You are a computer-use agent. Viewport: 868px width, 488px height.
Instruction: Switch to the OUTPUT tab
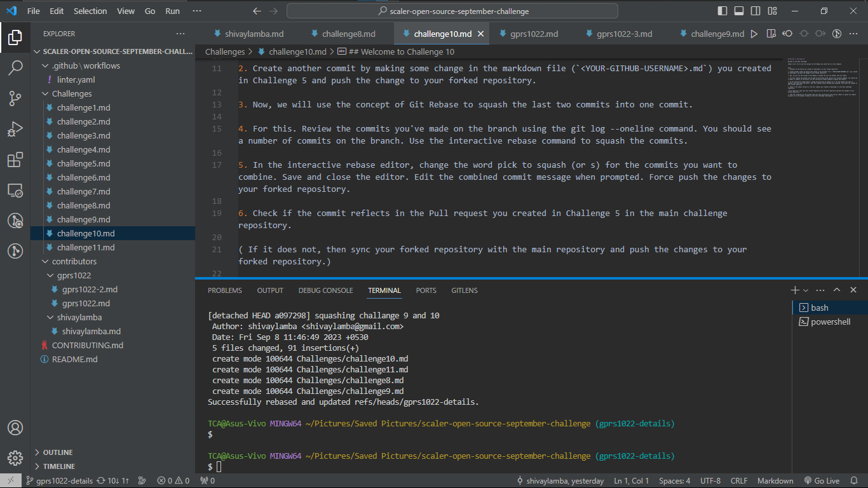tap(269, 290)
